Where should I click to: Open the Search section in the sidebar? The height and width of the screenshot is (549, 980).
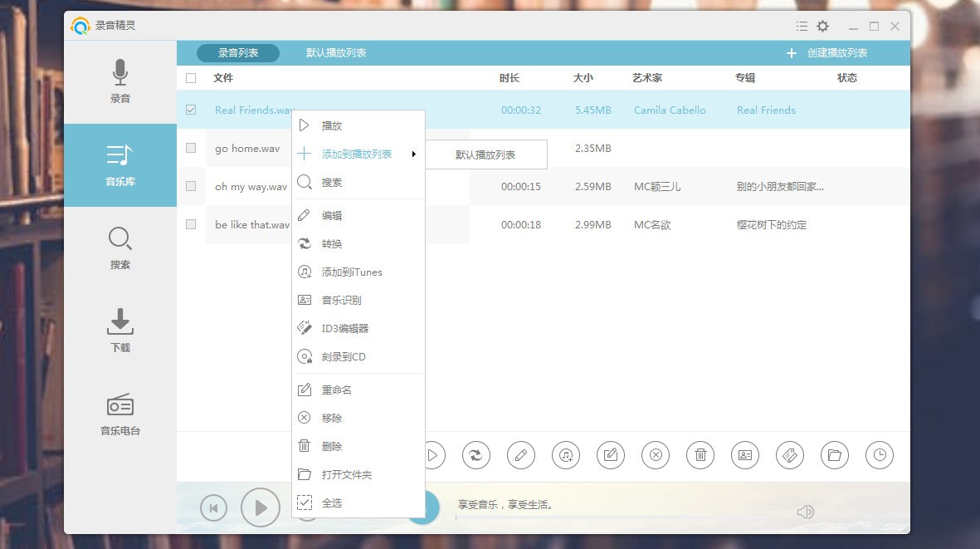click(x=120, y=248)
